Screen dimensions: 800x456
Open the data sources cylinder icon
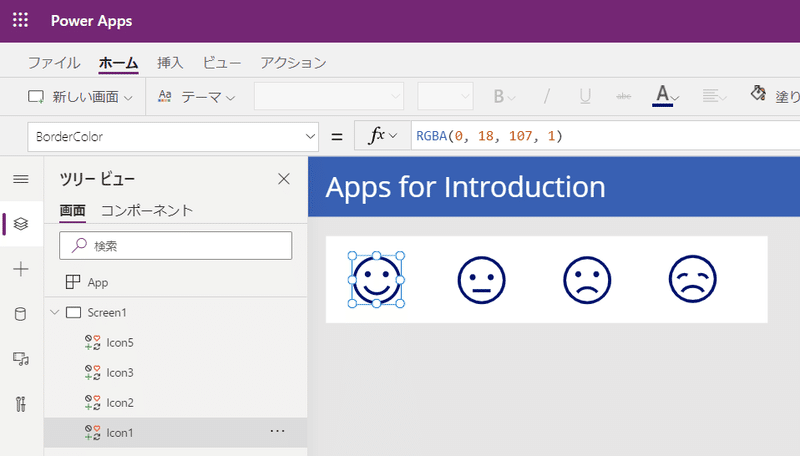pos(21,314)
